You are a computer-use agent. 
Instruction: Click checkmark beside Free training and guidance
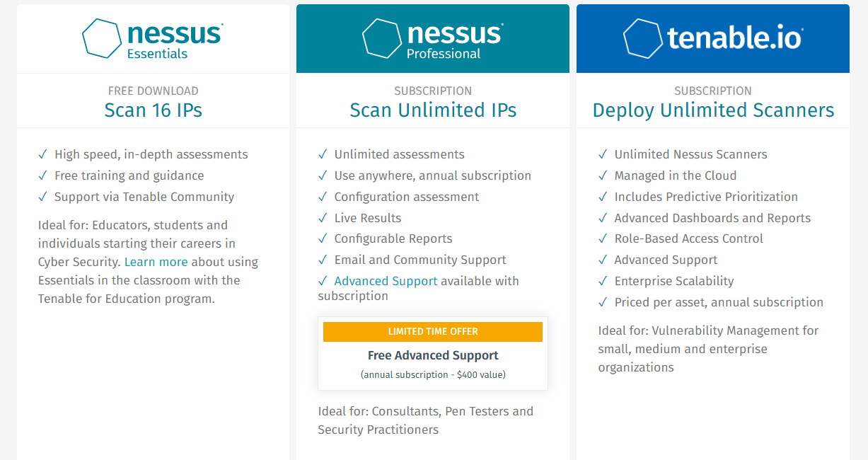click(43, 176)
